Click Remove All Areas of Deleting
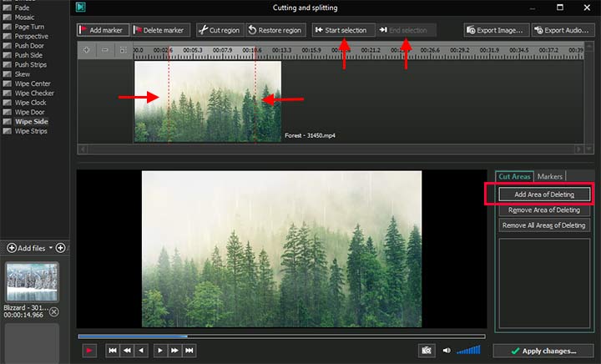Screen dimensions: 601x364 [544, 225]
